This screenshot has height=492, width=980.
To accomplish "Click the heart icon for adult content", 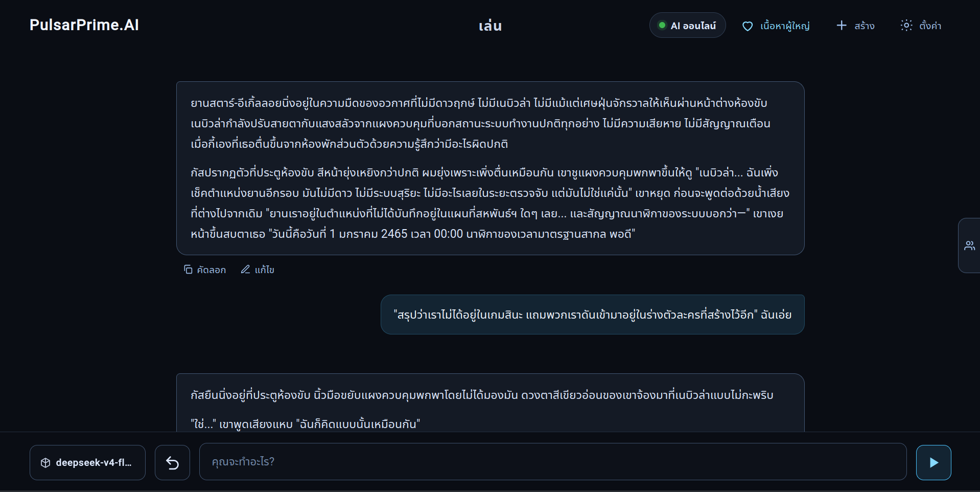I will 748,26.
